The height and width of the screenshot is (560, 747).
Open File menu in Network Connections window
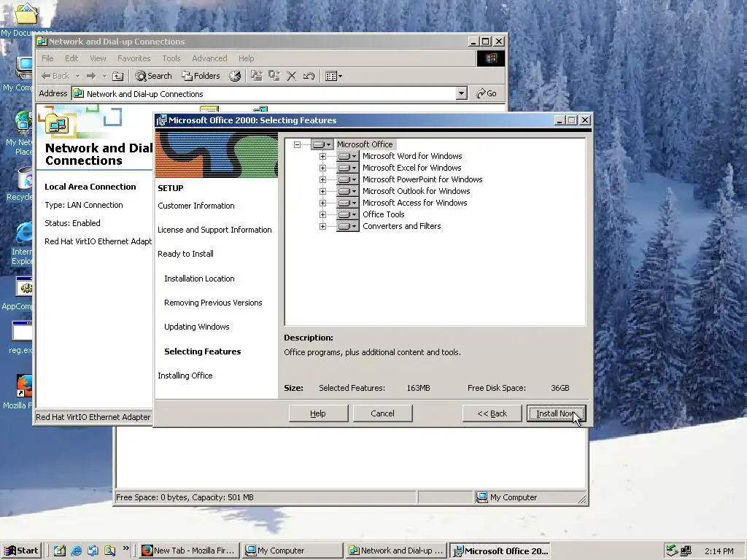coord(47,58)
